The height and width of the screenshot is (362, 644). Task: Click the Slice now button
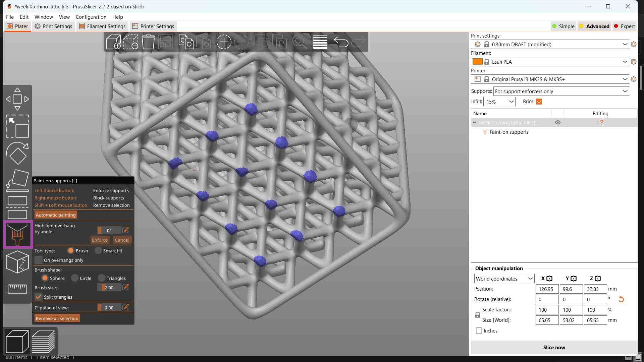pyautogui.click(x=554, y=348)
